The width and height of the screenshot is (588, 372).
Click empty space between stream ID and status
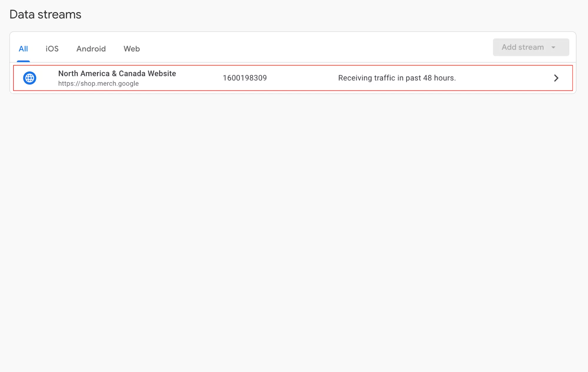[x=303, y=78]
